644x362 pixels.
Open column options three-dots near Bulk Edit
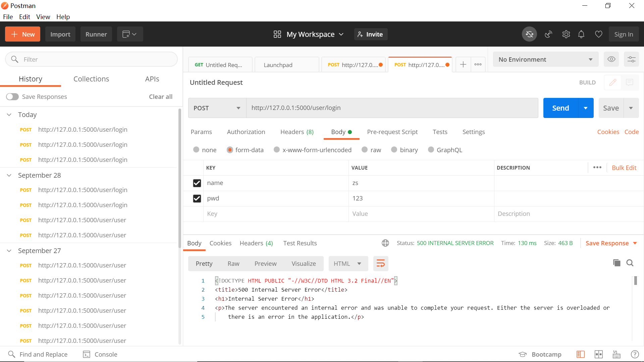597,168
